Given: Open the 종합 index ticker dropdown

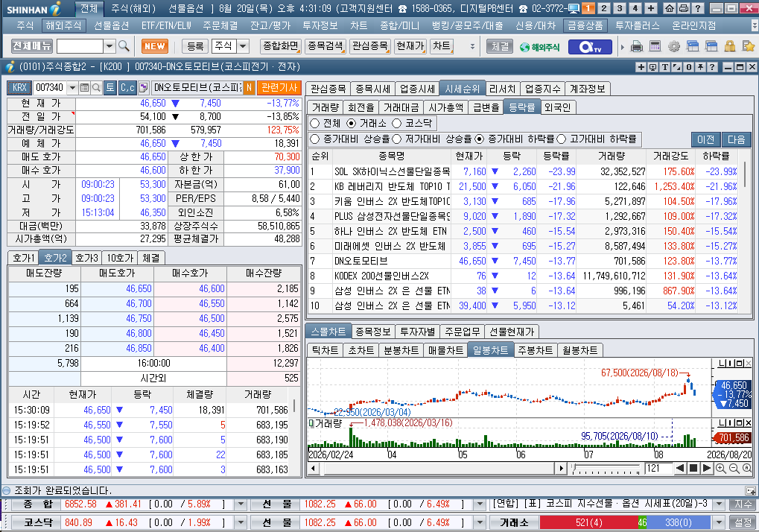Looking at the screenshot, I should pyautogui.click(x=240, y=504).
